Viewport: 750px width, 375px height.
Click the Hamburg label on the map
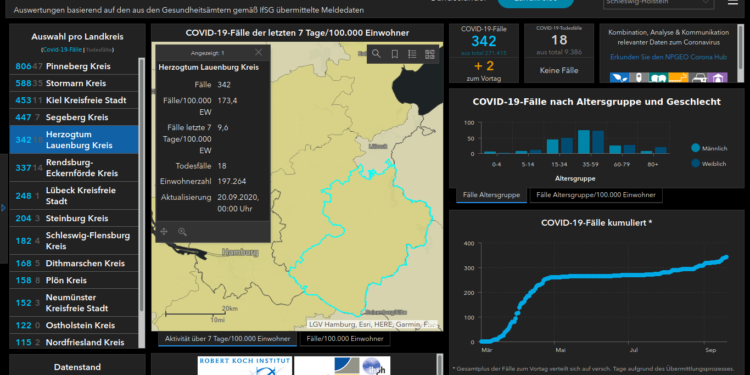(240, 252)
